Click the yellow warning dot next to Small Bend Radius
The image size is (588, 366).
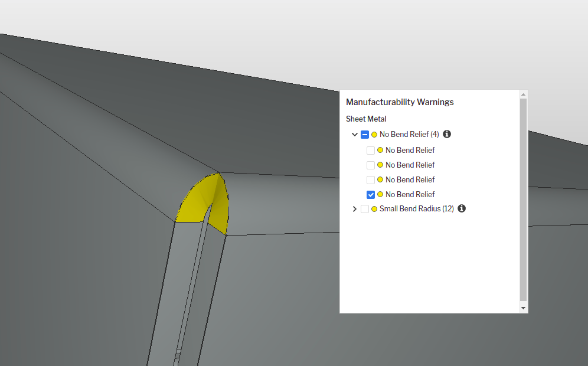374,208
